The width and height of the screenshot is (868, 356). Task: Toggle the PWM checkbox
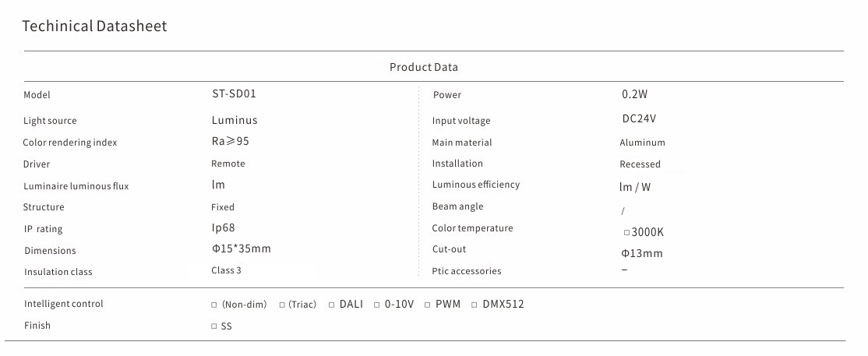[x=428, y=305]
